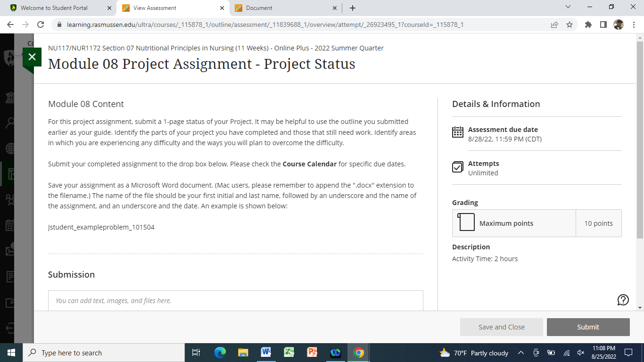Reload the page with the refresh icon
The height and width of the screenshot is (362, 644).
[41, 25]
